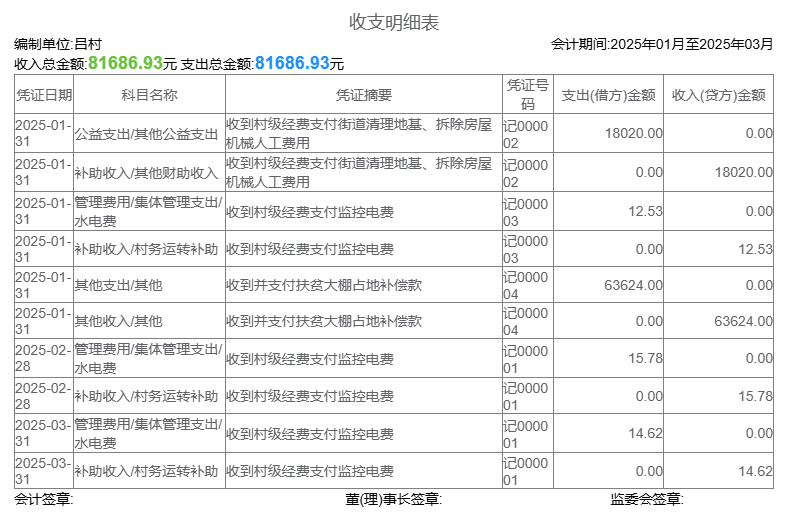Click the 凭证摘要 column header
This screenshot has height=532, width=787.
coord(363,95)
